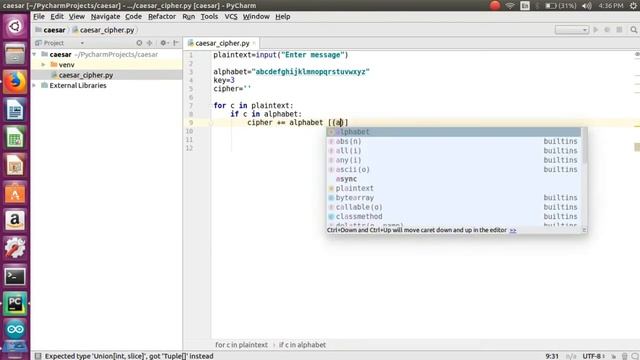The width and height of the screenshot is (640, 360).
Task: Open the File menu
Action: [x=39, y=16]
